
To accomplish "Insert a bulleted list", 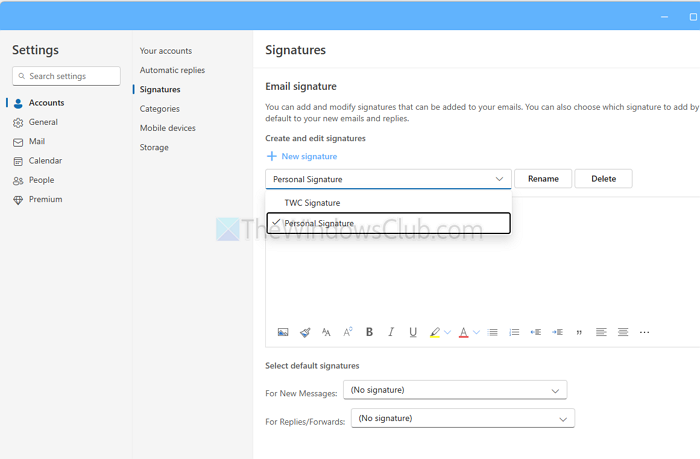I will tap(493, 332).
